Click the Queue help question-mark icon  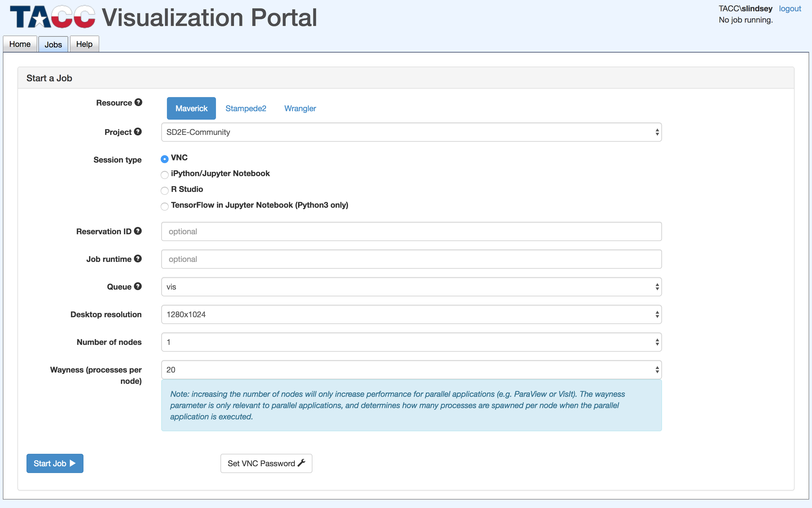[x=138, y=286]
